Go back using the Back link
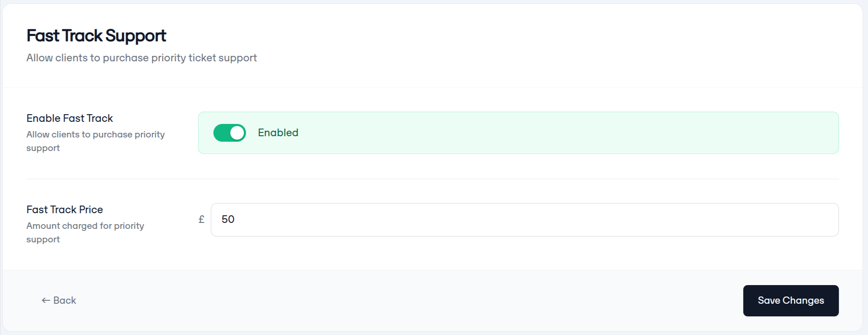This screenshot has width=868, height=335. [59, 300]
